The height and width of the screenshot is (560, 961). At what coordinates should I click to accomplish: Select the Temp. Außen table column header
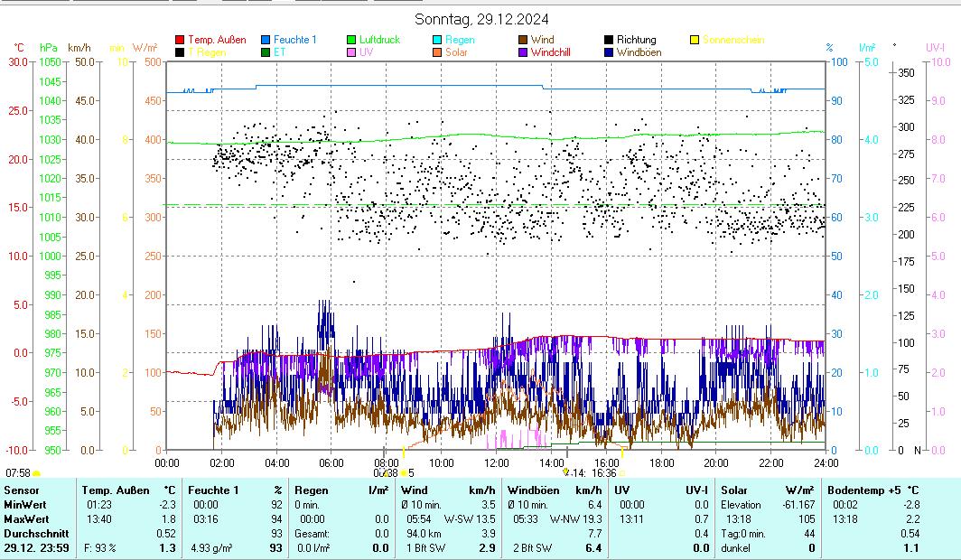[x=116, y=490]
